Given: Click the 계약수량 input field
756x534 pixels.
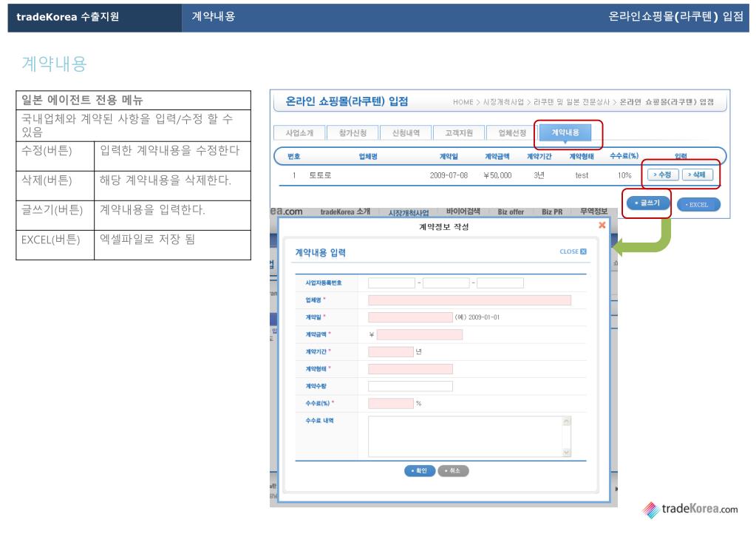Looking at the screenshot, I should (410, 386).
